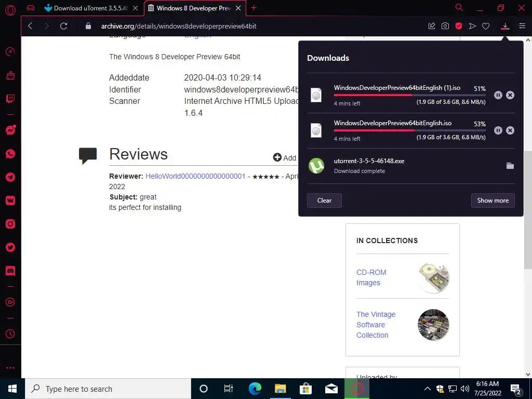Screen dimensions: 532x399
Task: Open History clock icon in sidebar
Action: point(10,334)
